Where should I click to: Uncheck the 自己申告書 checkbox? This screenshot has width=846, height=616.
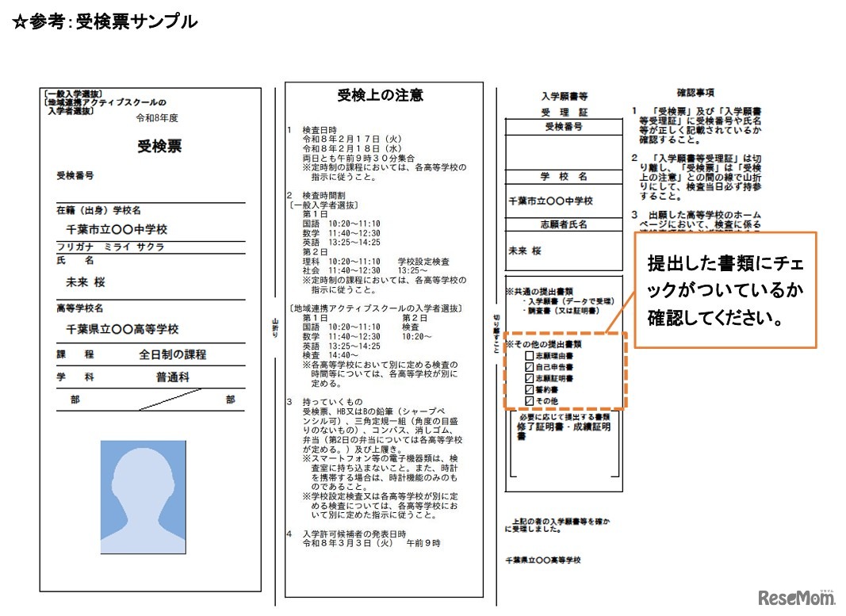[x=529, y=366]
